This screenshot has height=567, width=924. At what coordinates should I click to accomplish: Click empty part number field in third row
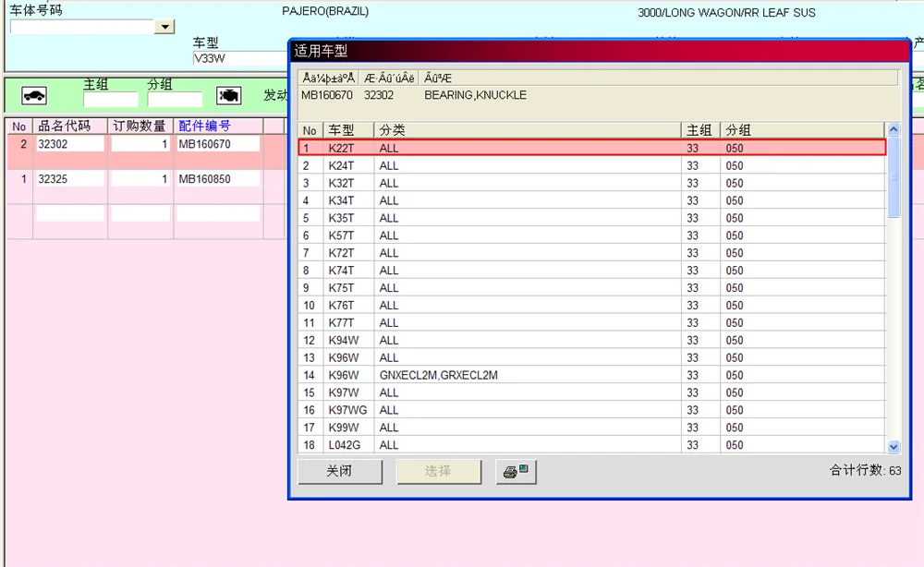pos(218,213)
